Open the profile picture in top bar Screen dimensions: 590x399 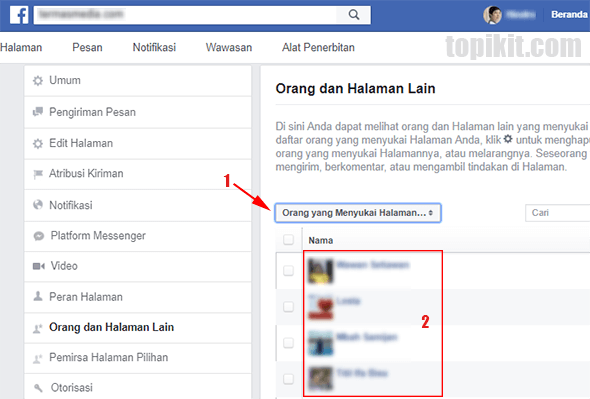(492, 15)
